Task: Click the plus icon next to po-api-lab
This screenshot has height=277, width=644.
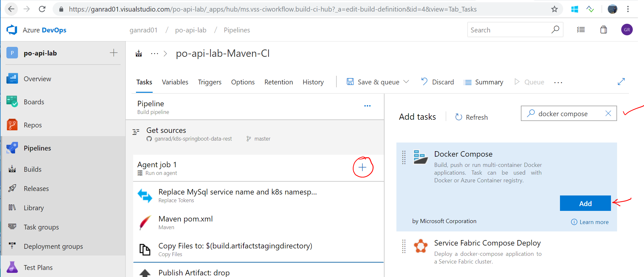Action: (x=114, y=53)
